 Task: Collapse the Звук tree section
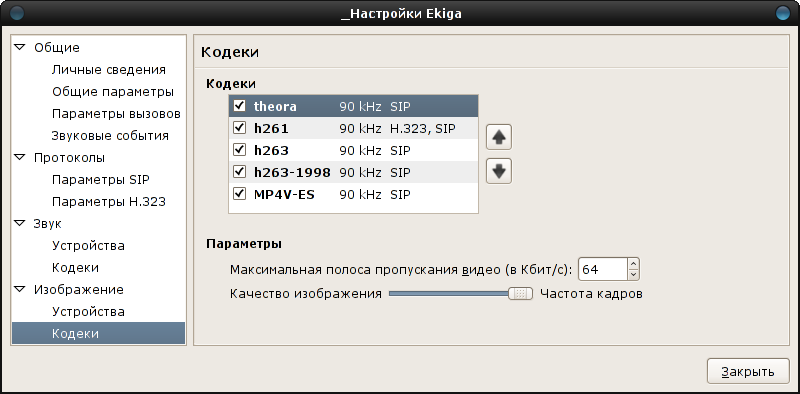coord(20,223)
